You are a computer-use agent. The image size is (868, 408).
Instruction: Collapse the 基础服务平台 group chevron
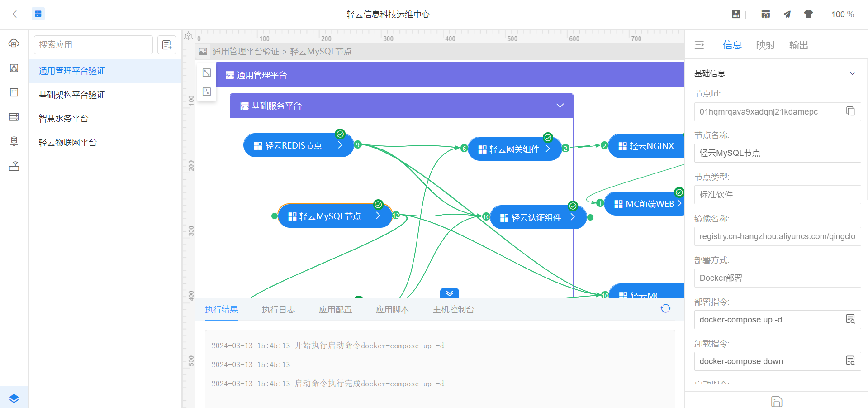click(x=560, y=106)
